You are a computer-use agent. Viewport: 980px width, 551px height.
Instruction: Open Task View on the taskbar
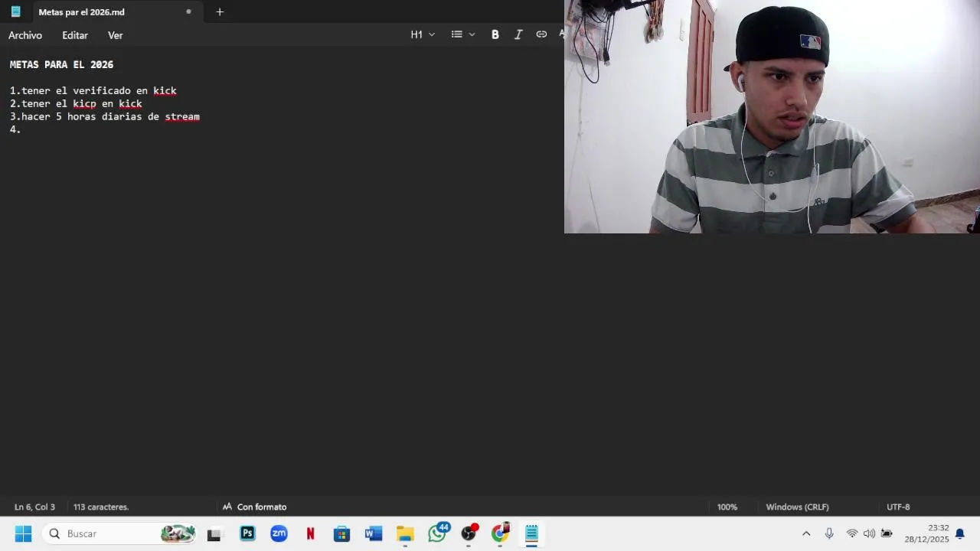[214, 533]
